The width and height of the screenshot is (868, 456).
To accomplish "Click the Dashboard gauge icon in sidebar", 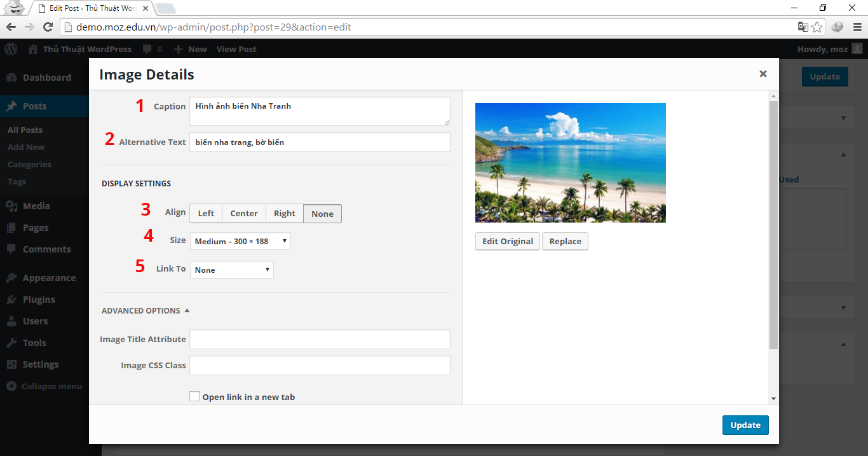I will coord(11,78).
